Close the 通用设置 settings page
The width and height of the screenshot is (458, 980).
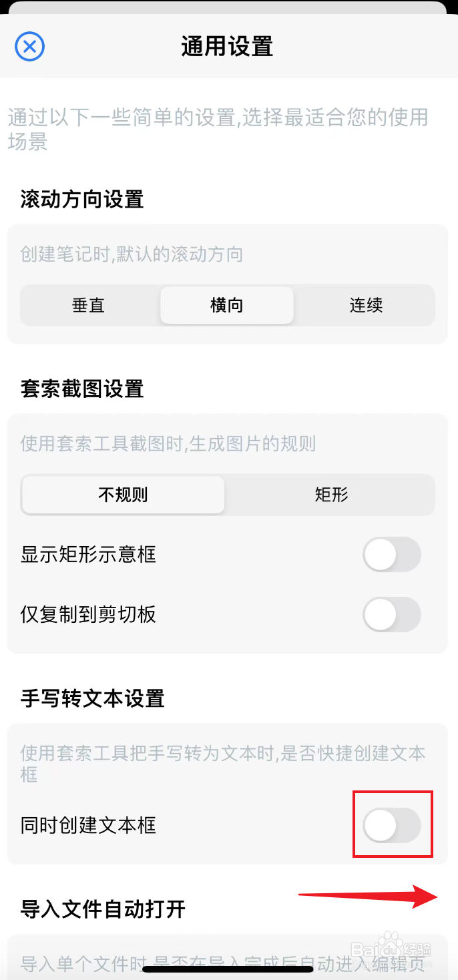(29, 47)
